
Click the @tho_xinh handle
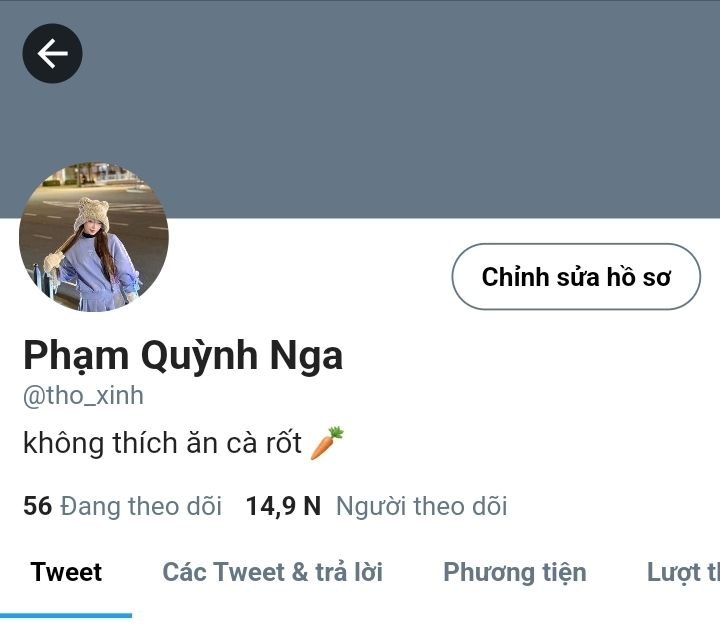(x=83, y=395)
